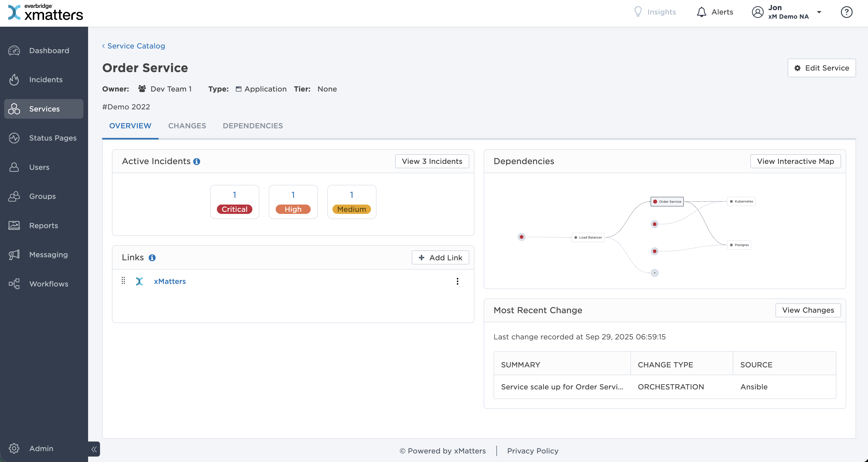Go back via the Service Catalog link
Viewport: 868px width, 462px height.
133,46
